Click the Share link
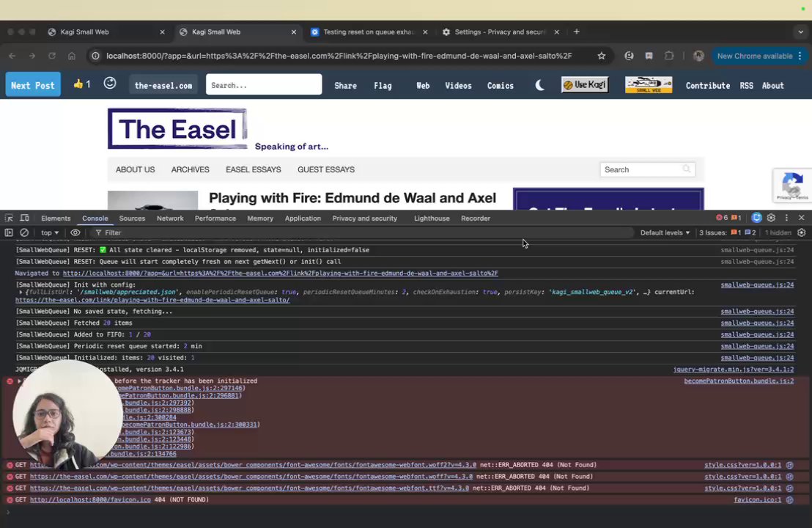This screenshot has width=812, height=528. tap(345, 86)
